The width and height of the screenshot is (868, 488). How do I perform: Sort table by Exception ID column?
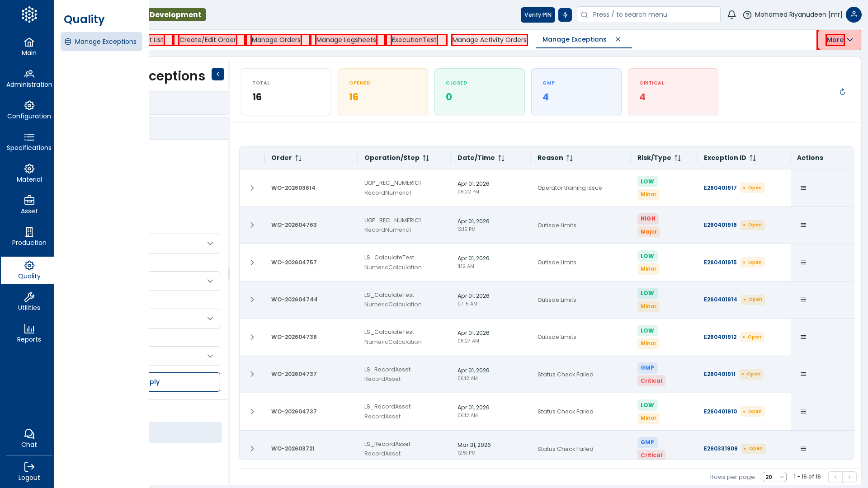(x=753, y=158)
